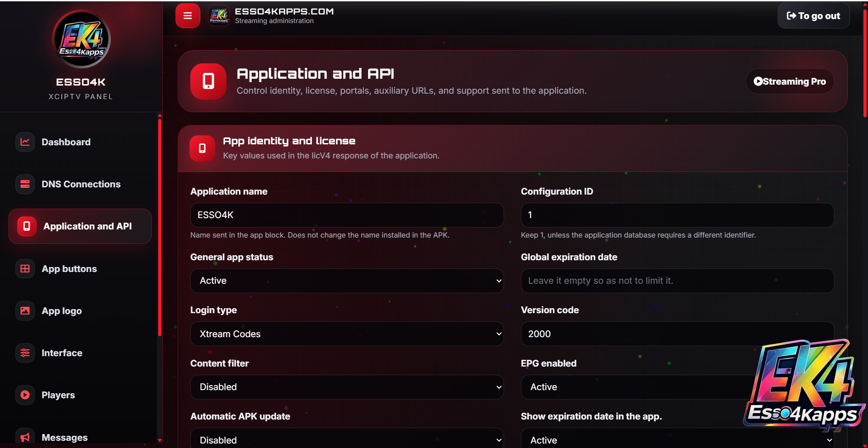
Task: Open the Dashboard menu item
Action: tap(80, 142)
